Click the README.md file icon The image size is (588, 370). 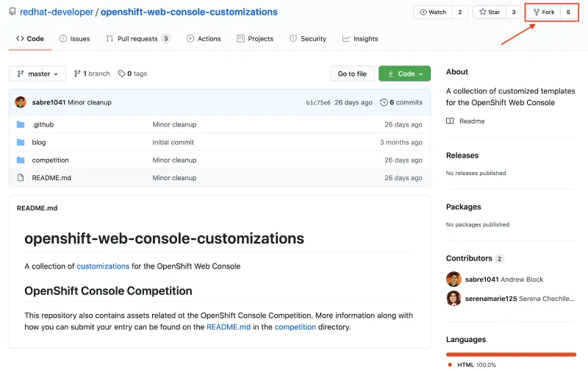tap(21, 177)
